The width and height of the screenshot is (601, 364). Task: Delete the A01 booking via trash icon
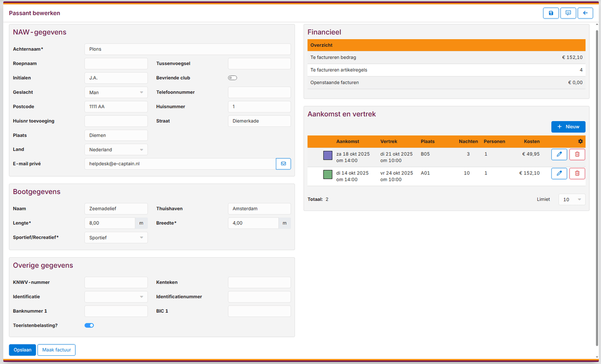pyautogui.click(x=577, y=173)
